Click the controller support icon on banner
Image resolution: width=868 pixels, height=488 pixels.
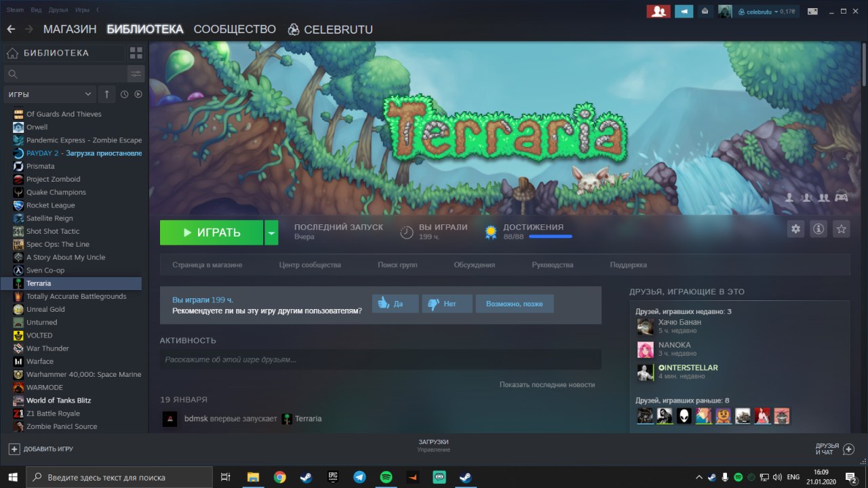842,197
